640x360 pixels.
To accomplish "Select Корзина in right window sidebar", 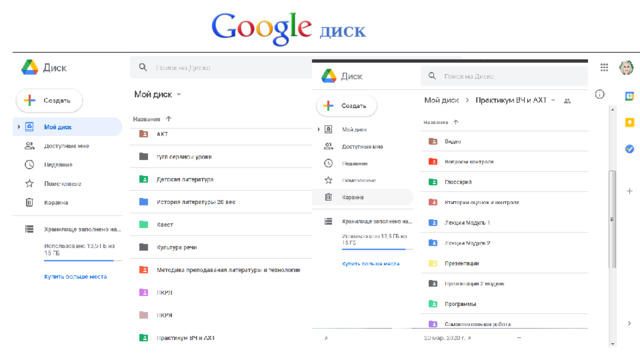I will click(363, 197).
